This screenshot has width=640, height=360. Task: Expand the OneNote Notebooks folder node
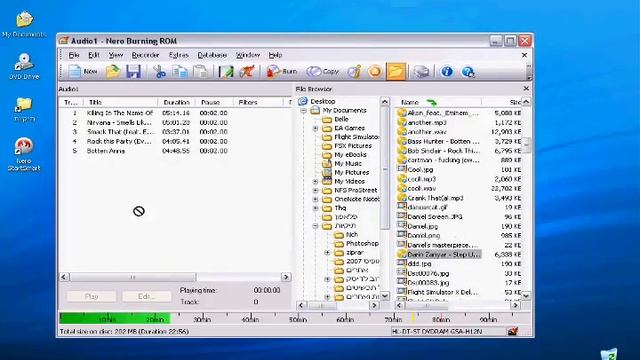click(316, 199)
